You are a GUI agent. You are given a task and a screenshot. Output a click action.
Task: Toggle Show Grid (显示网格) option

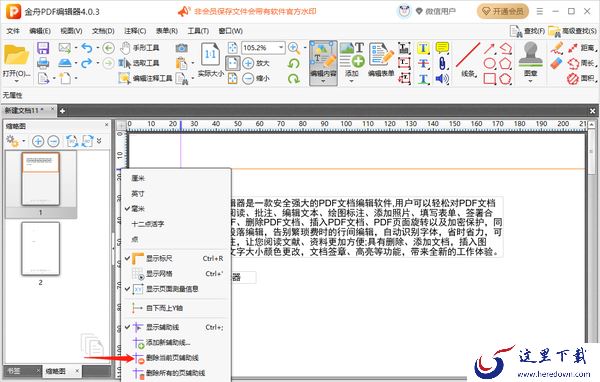click(176, 274)
